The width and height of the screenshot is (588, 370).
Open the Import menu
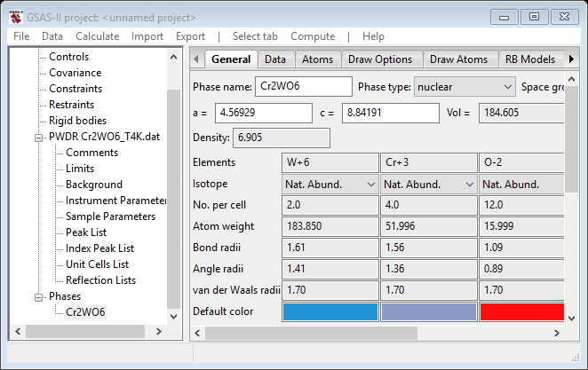(147, 36)
